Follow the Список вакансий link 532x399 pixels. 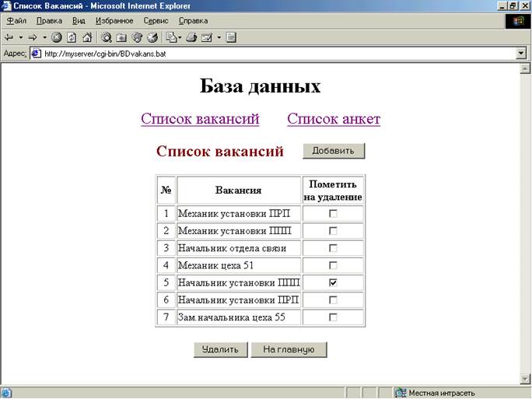[200, 119]
